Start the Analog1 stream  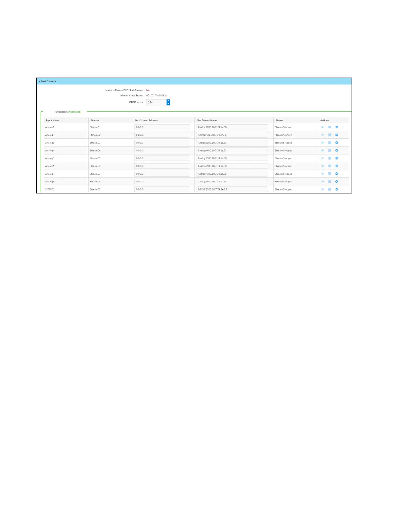(x=323, y=127)
